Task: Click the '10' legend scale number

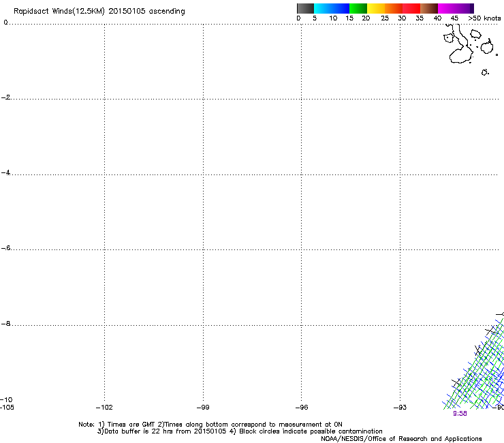Action: tap(333, 18)
